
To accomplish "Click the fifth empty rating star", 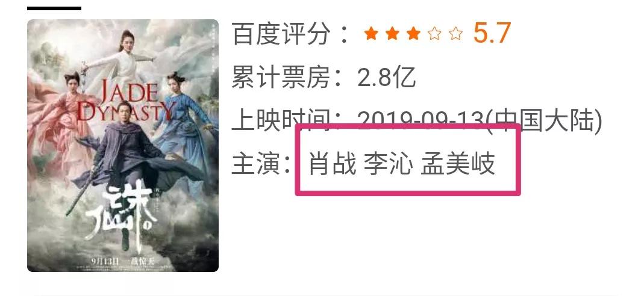I will 456,33.
